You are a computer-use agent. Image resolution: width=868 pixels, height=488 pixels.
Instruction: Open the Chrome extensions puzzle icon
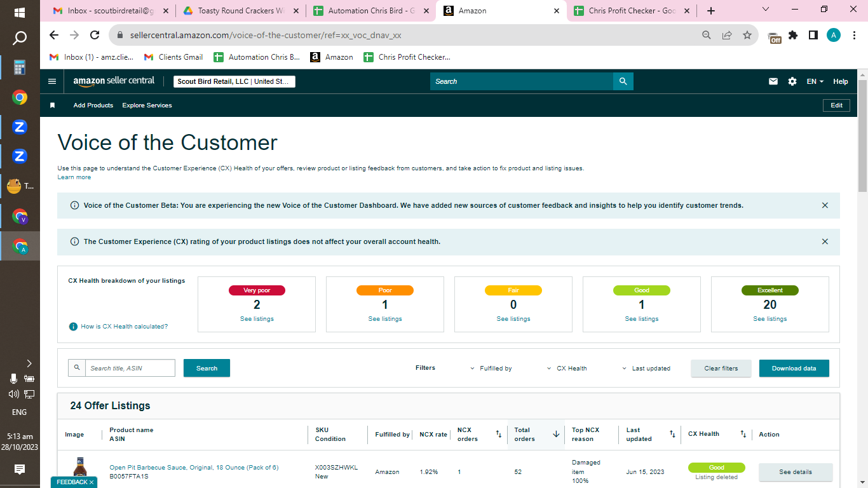click(793, 35)
